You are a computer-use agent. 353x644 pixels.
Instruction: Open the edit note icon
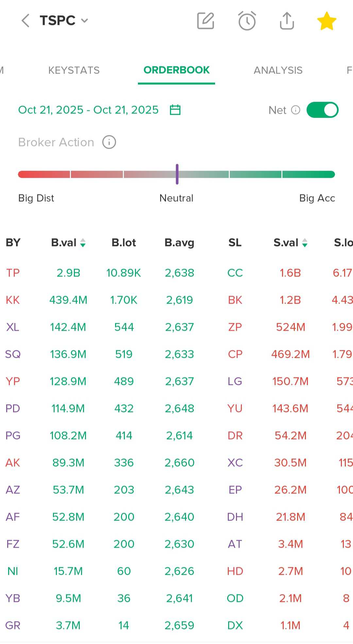pos(206,21)
